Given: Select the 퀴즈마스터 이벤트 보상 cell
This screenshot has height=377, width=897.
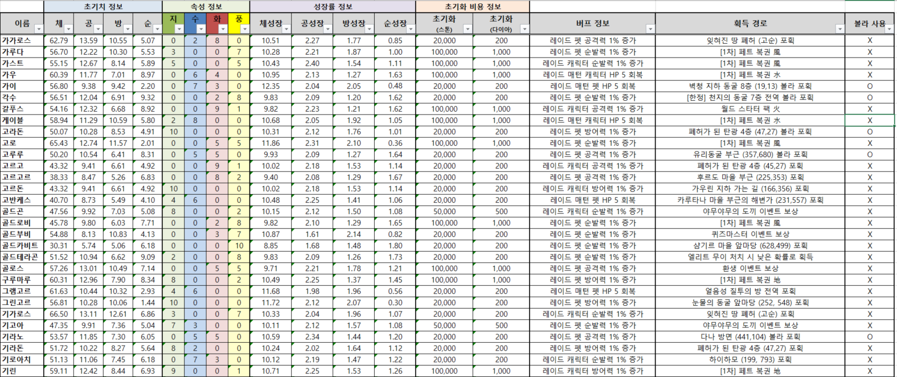Looking at the screenshot, I should coord(751,234).
